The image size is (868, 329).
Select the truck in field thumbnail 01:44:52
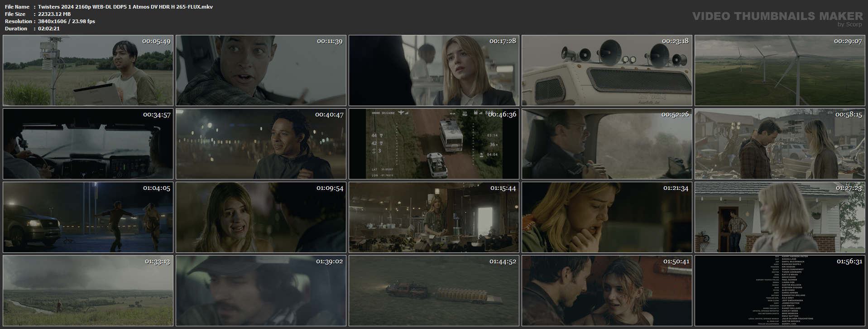click(x=434, y=291)
